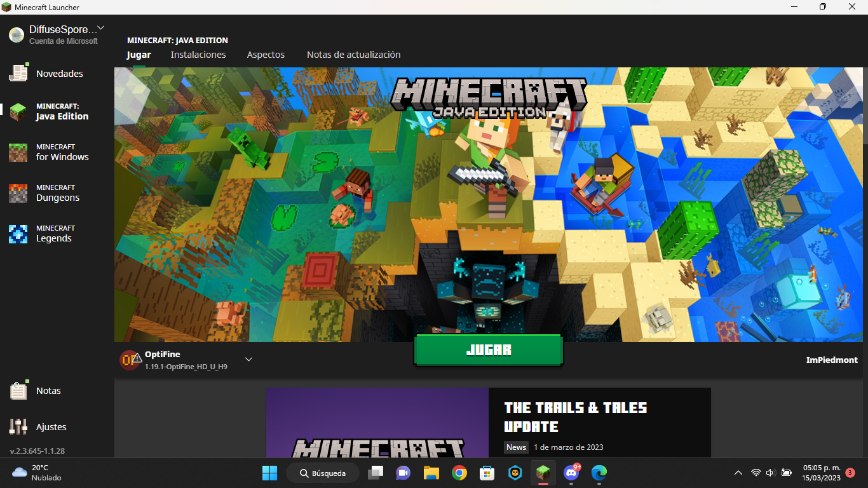This screenshot has height=488, width=868.
Task: Open the Notas de actualización tab
Action: (354, 55)
